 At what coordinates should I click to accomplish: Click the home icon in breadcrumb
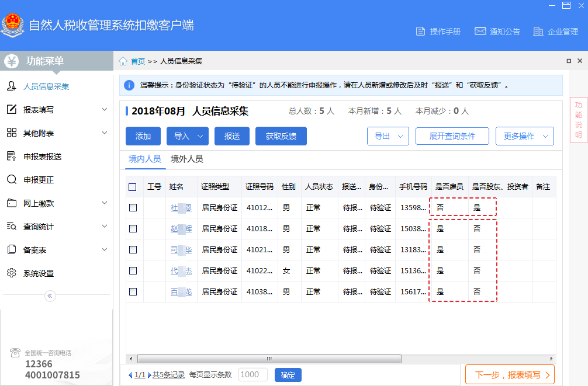(x=123, y=61)
